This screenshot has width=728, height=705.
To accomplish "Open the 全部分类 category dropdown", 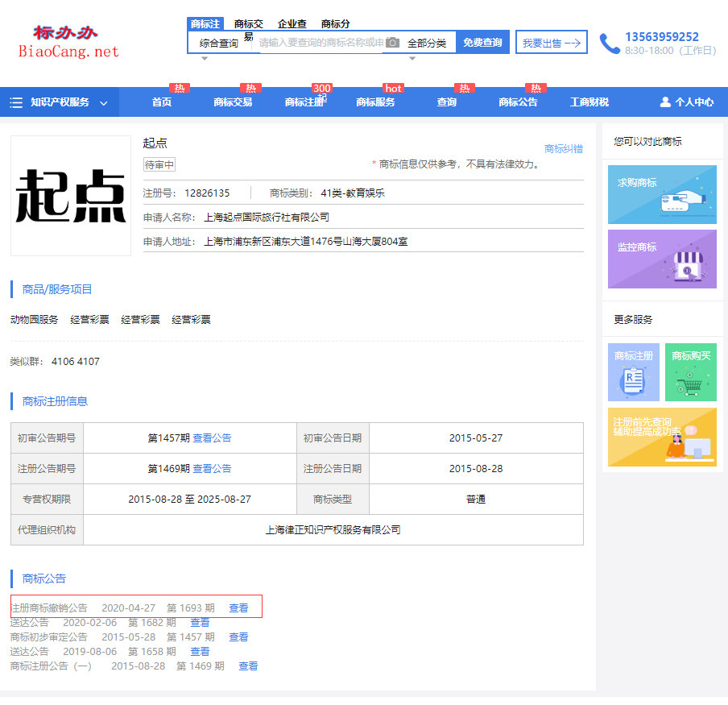I will tap(427, 44).
